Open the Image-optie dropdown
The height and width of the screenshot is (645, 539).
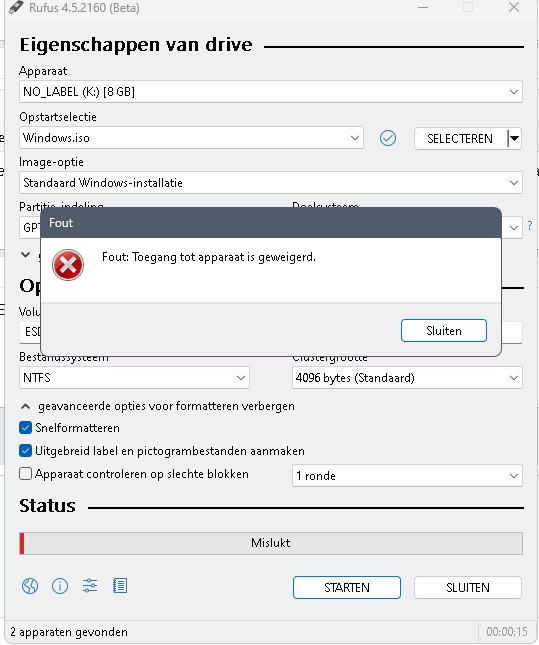(x=271, y=183)
